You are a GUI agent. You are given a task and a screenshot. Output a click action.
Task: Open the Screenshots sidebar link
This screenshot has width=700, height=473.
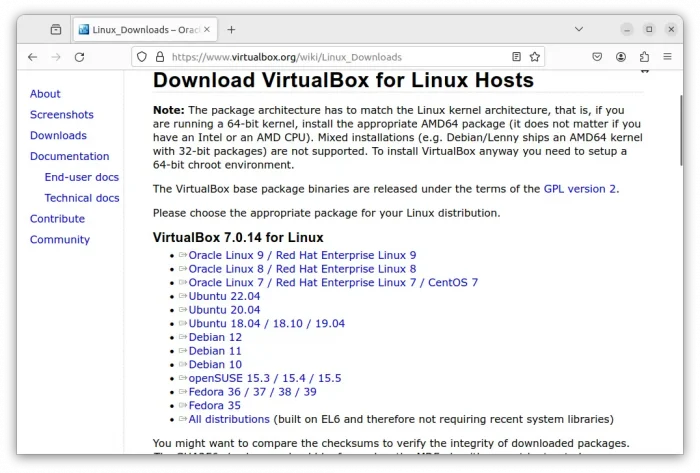61,115
